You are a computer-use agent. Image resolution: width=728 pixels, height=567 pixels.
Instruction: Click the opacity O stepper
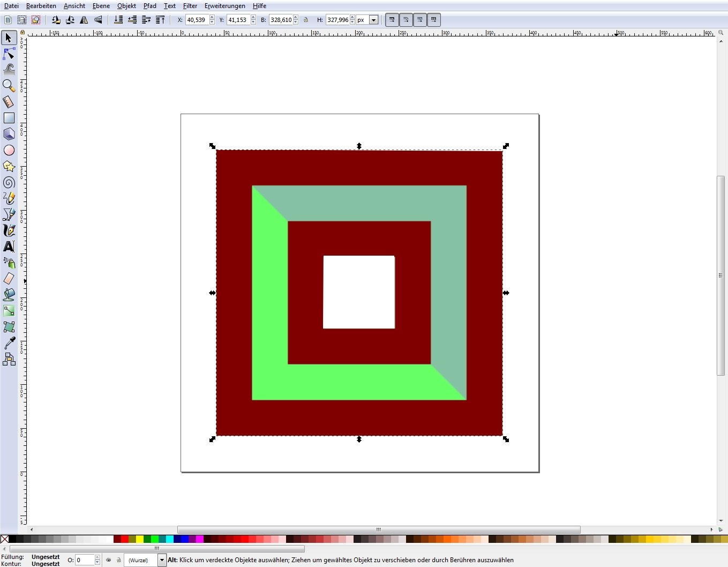click(x=97, y=560)
